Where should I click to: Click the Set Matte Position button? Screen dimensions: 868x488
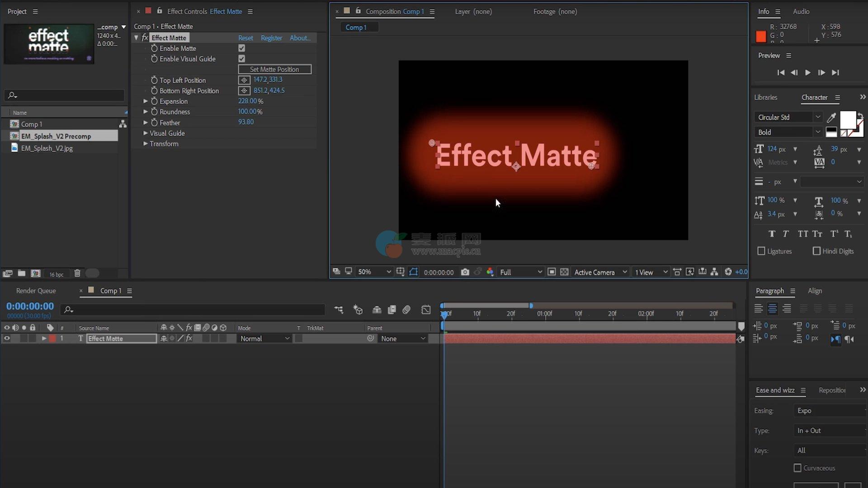[274, 69]
